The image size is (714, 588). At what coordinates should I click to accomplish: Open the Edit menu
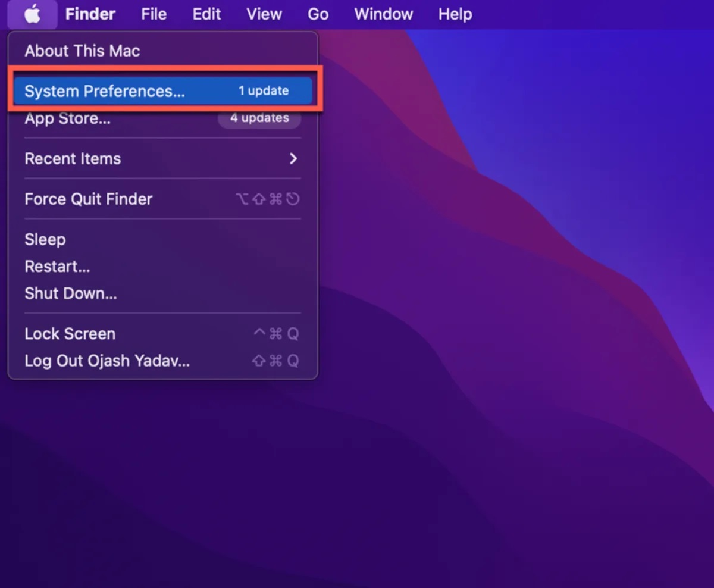coord(206,14)
